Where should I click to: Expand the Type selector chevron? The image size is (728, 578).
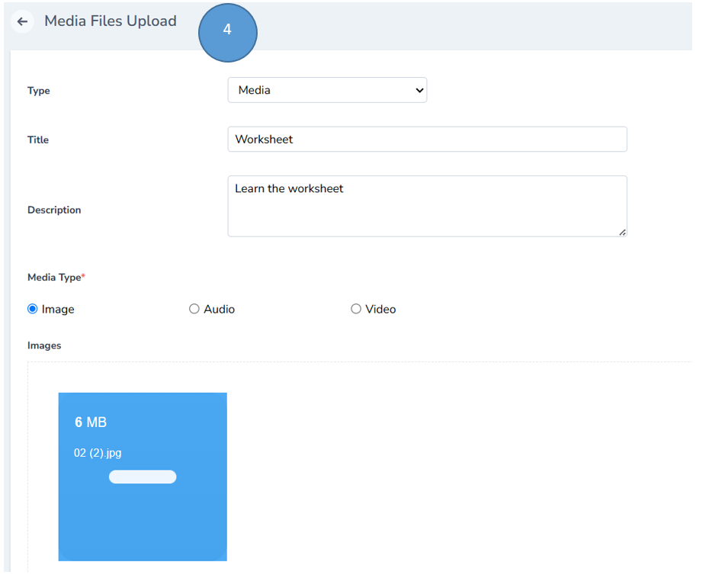[x=419, y=89]
